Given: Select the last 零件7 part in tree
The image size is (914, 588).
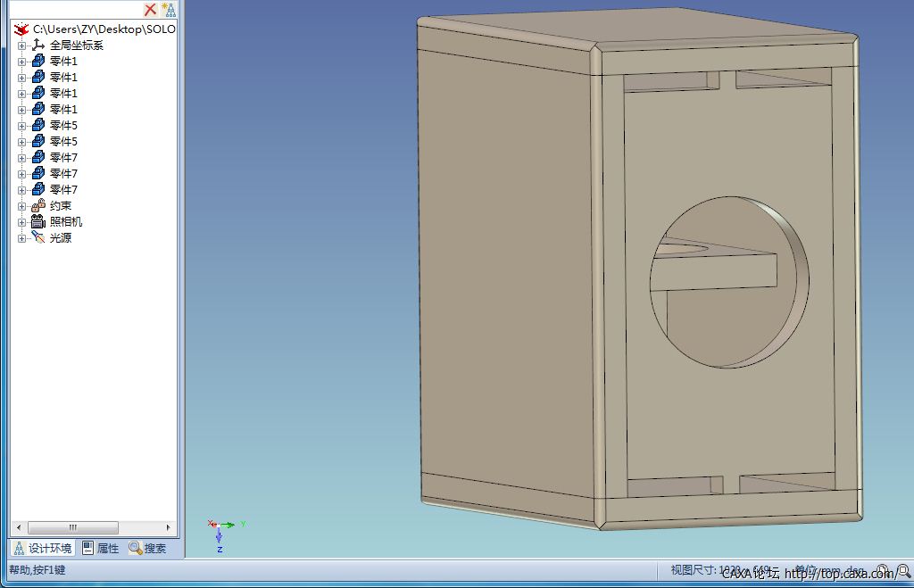Looking at the screenshot, I should pyautogui.click(x=63, y=190).
